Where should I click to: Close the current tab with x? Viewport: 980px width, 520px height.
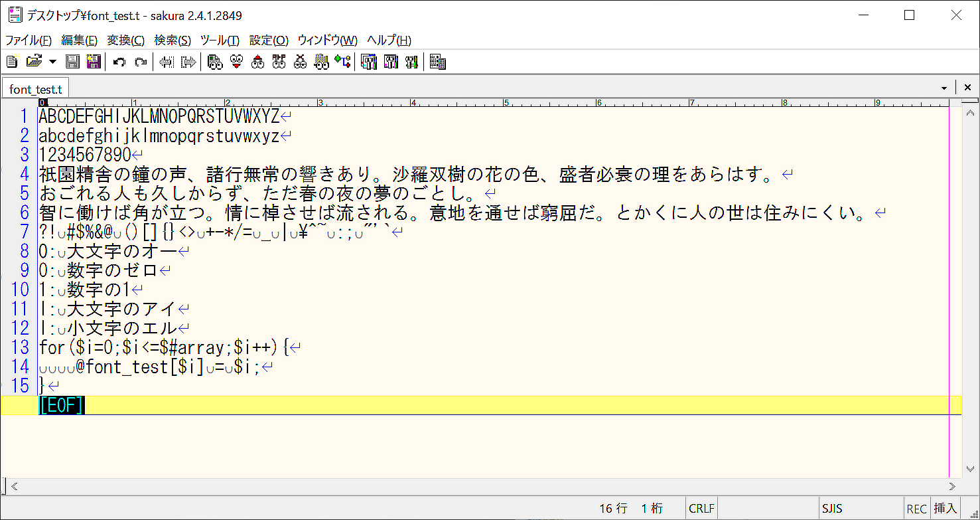point(967,87)
